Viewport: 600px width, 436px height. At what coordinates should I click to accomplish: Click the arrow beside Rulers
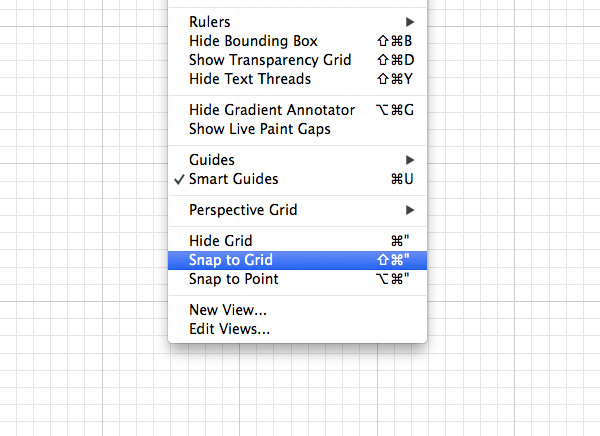(410, 22)
